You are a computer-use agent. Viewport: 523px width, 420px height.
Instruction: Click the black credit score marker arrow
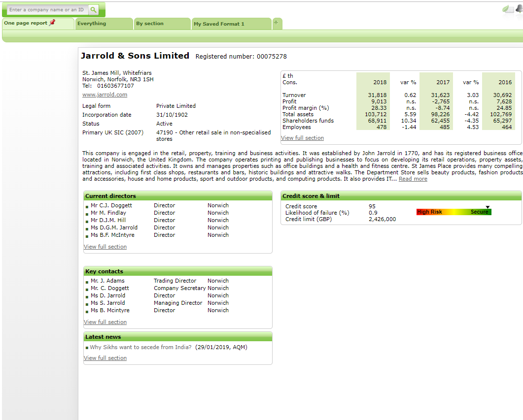(488, 207)
